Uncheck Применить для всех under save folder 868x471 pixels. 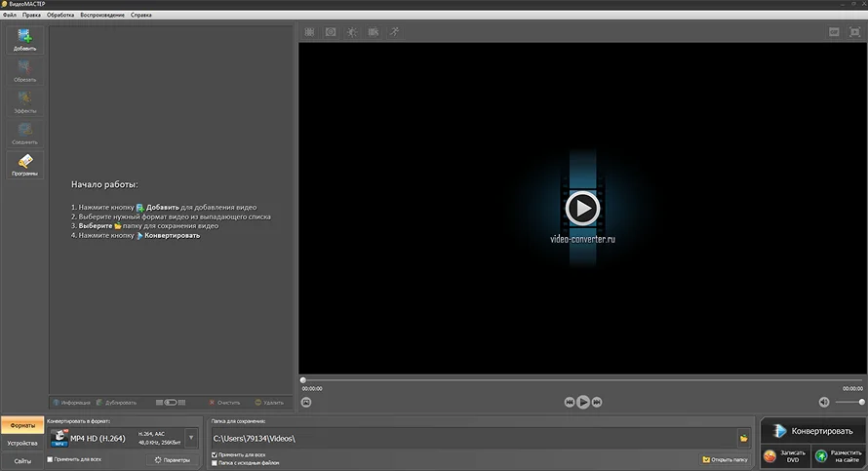pos(215,454)
